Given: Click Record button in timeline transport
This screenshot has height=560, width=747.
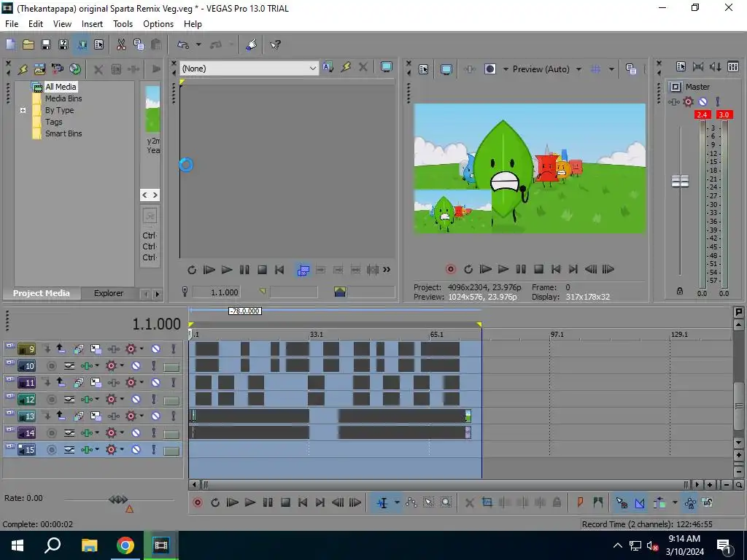Looking at the screenshot, I should click(x=197, y=502).
